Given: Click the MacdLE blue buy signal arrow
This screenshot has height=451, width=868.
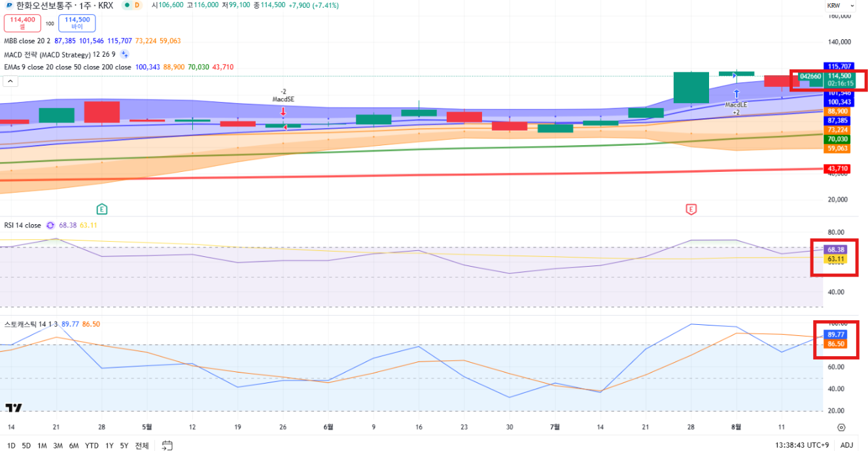Looking at the screenshot, I should click(736, 93).
